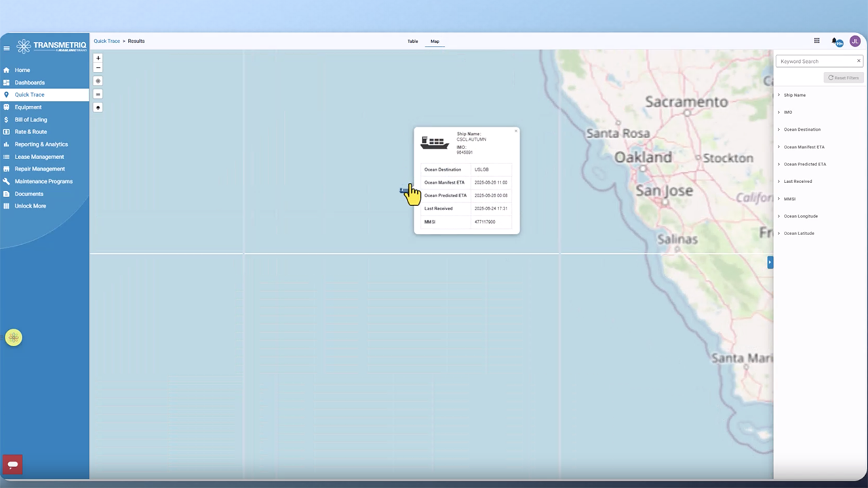Viewport: 868px width, 488px height.
Task: Click Reset Filters in the right panel
Action: click(x=843, y=77)
